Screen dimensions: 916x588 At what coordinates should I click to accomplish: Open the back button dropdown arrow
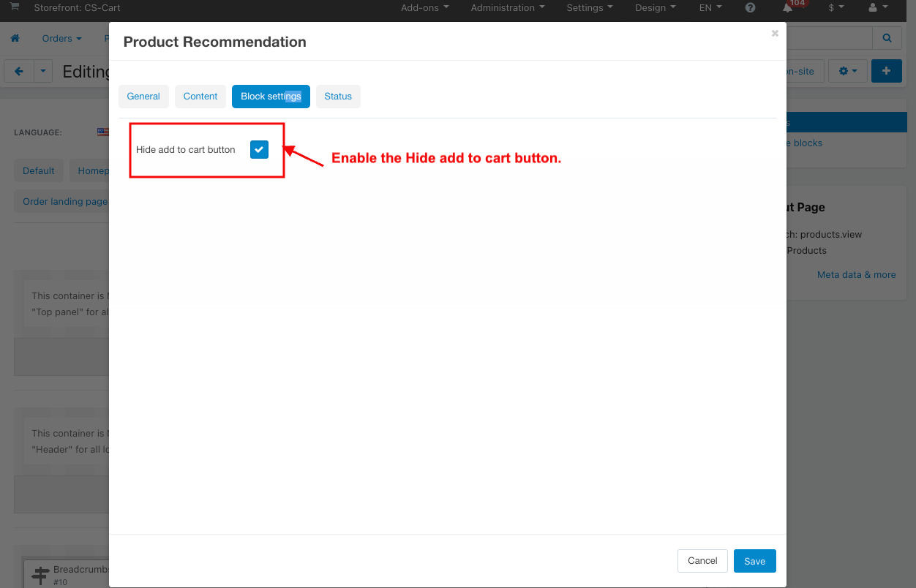click(43, 71)
